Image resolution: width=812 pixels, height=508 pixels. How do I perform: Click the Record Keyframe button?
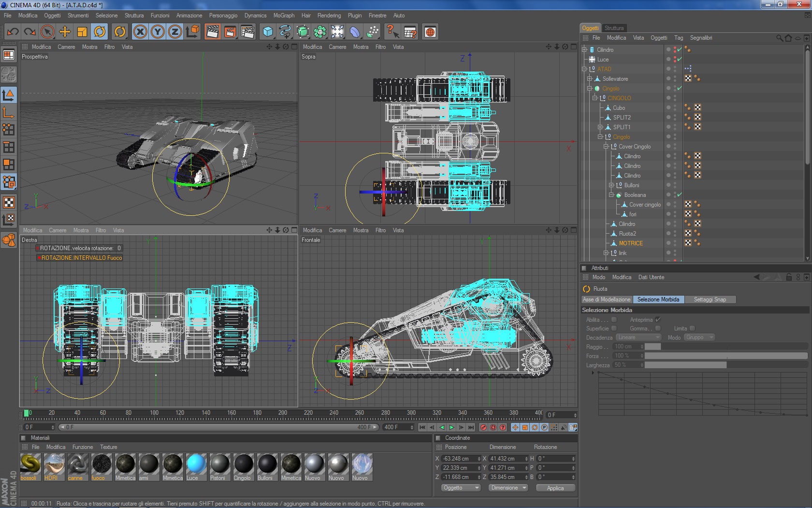click(483, 427)
